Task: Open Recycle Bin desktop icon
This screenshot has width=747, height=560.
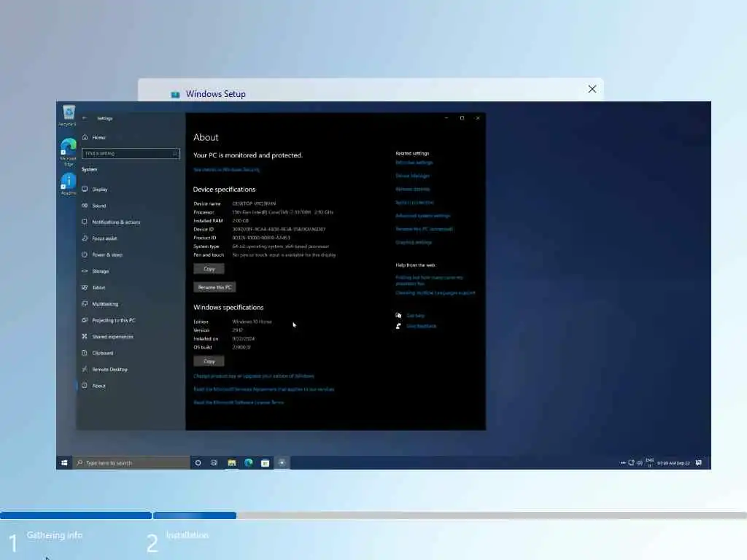Action: coord(68,116)
